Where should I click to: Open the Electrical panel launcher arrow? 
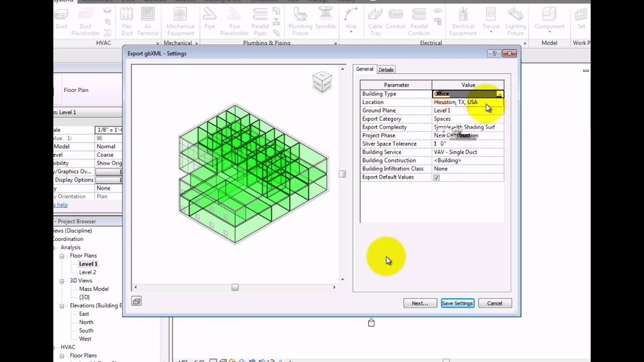[x=525, y=43]
